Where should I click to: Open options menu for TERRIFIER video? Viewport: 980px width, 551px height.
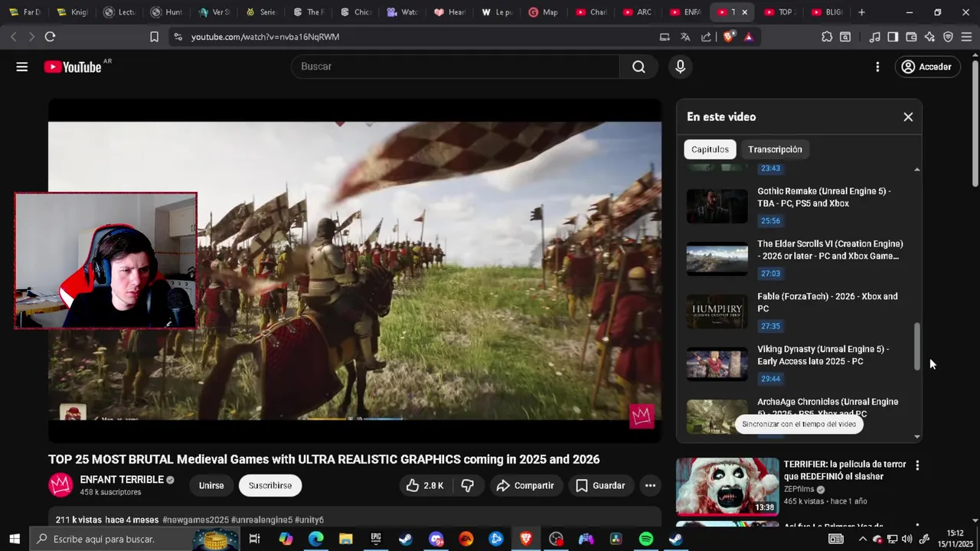[x=917, y=465]
